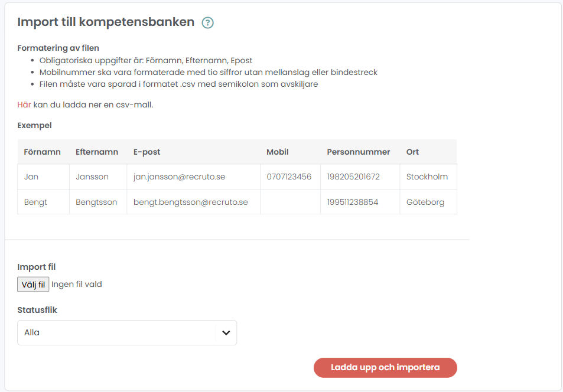Click the Ingen fil vald text
The width and height of the screenshot is (563, 392).
click(x=76, y=285)
